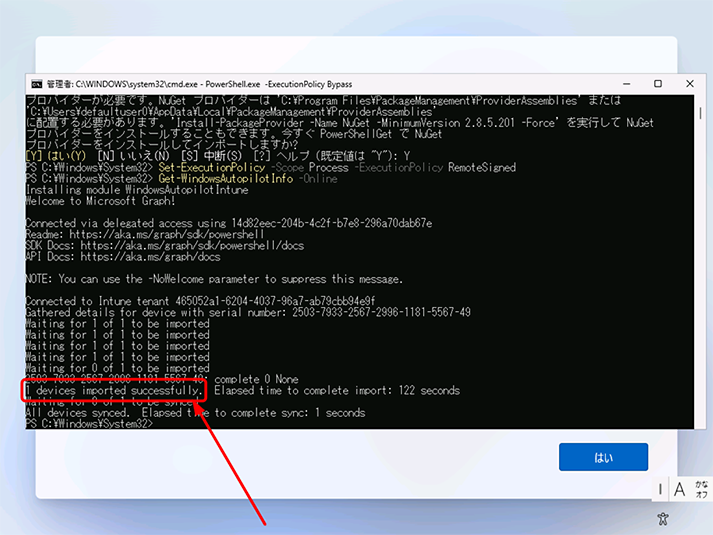Click the 'complete 0 None' text
Screen dimensions: 713x535
tap(256, 379)
